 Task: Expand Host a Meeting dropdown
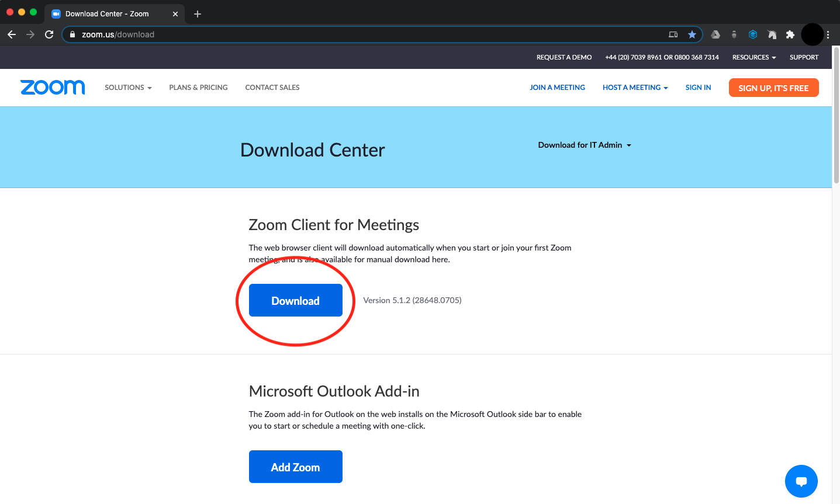(x=635, y=88)
